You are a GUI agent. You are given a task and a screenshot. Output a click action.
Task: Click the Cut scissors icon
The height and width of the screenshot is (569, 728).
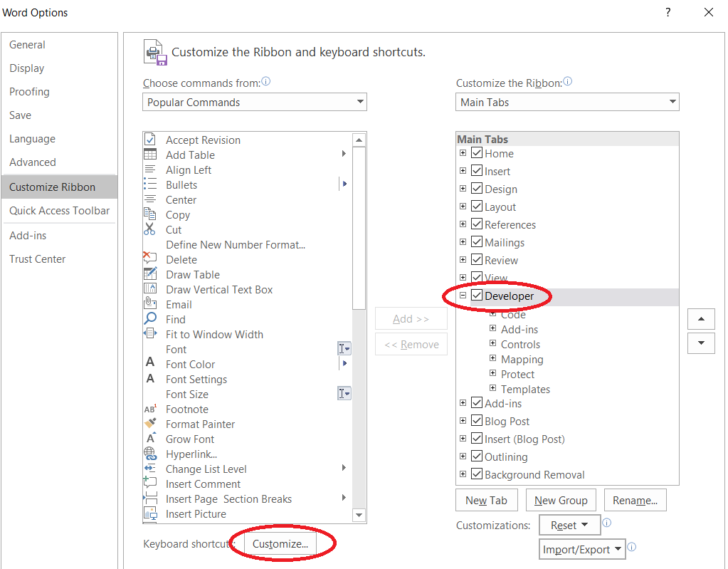point(149,229)
